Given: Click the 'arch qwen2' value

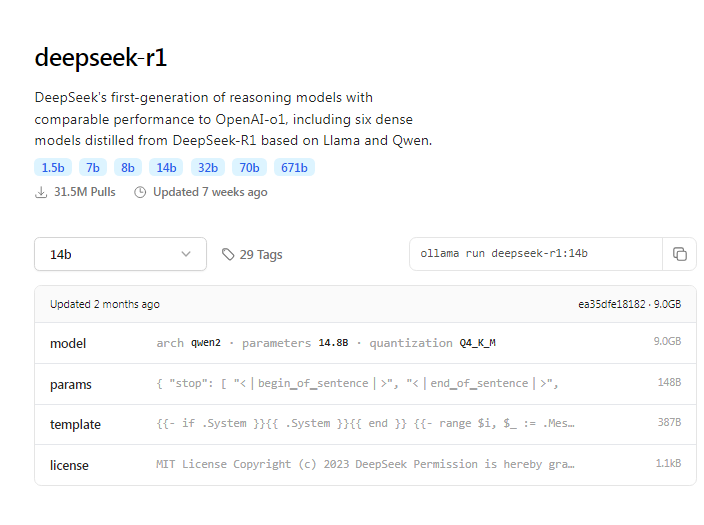Looking at the screenshot, I should [x=189, y=343].
